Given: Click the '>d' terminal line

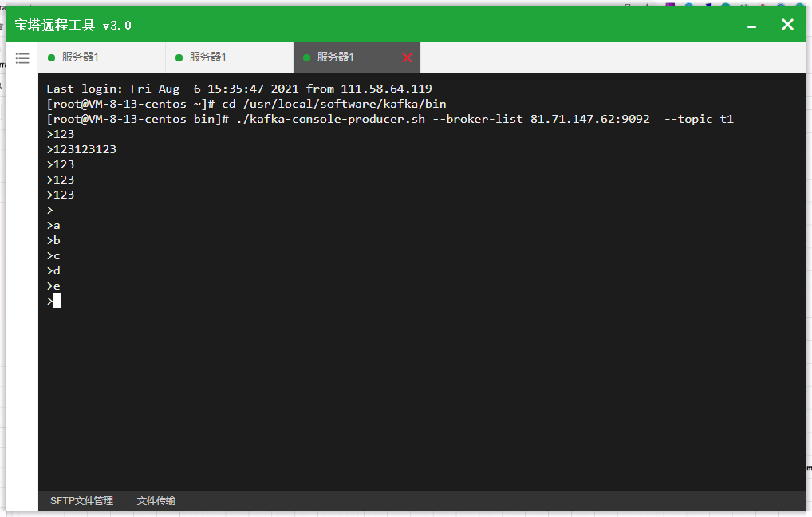Looking at the screenshot, I should coord(53,271).
